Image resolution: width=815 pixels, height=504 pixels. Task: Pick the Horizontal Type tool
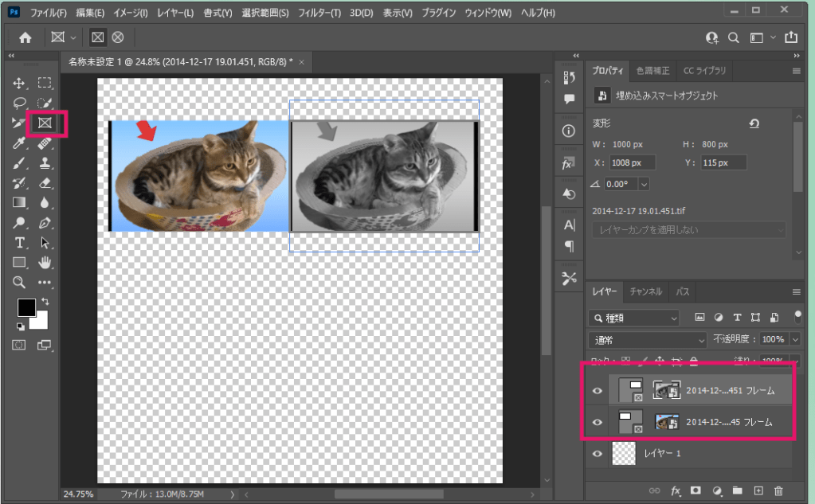coord(20,242)
